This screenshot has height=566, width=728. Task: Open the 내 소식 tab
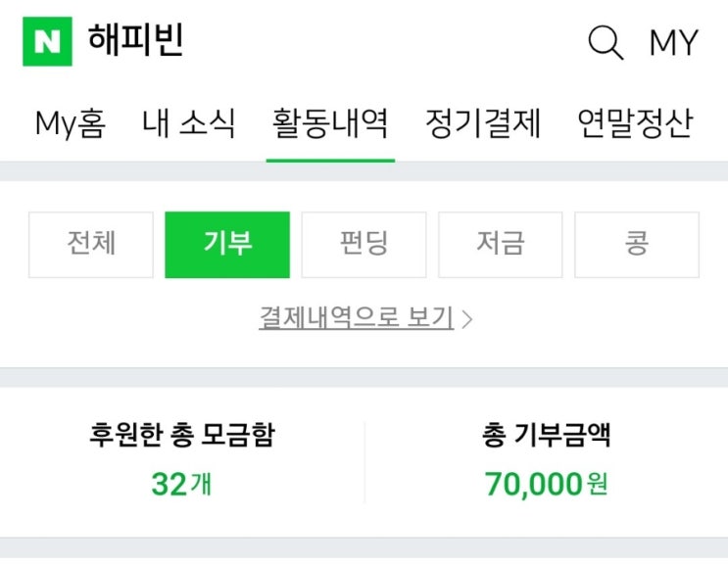point(189,124)
